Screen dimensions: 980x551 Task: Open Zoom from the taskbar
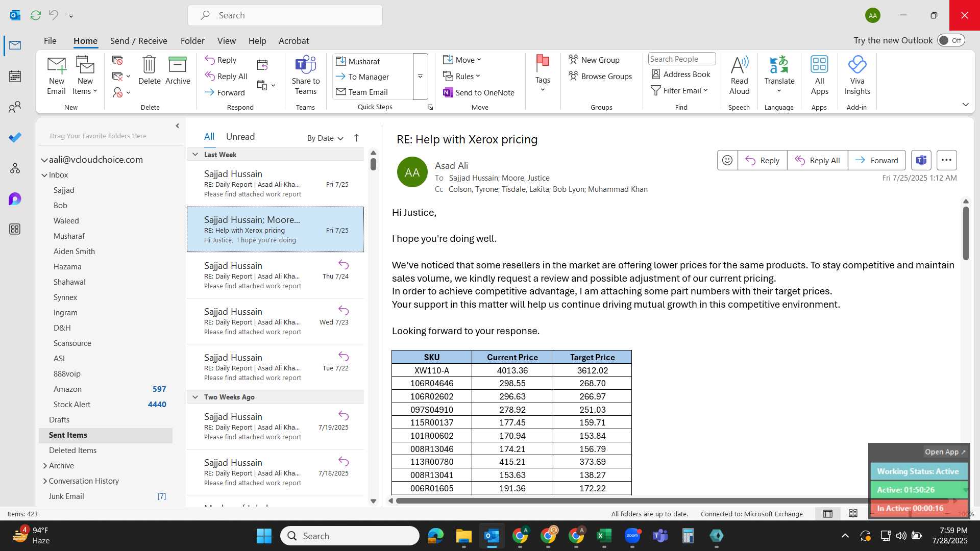tap(632, 536)
